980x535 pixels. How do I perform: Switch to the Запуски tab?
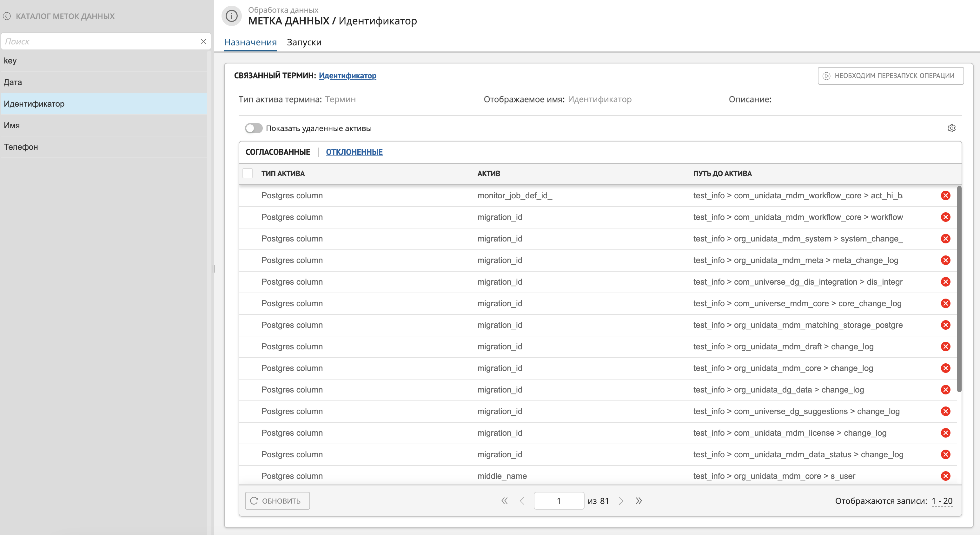click(304, 42)
